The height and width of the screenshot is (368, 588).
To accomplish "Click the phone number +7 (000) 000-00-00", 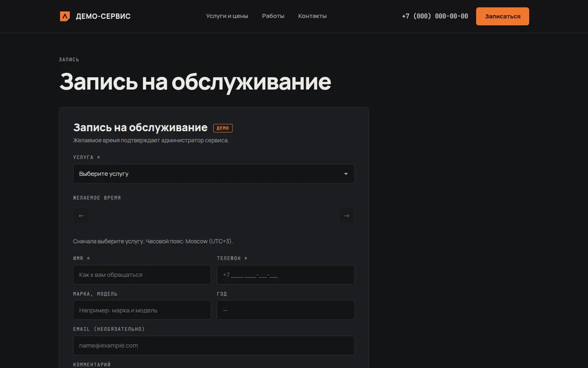I will point(435,16).
